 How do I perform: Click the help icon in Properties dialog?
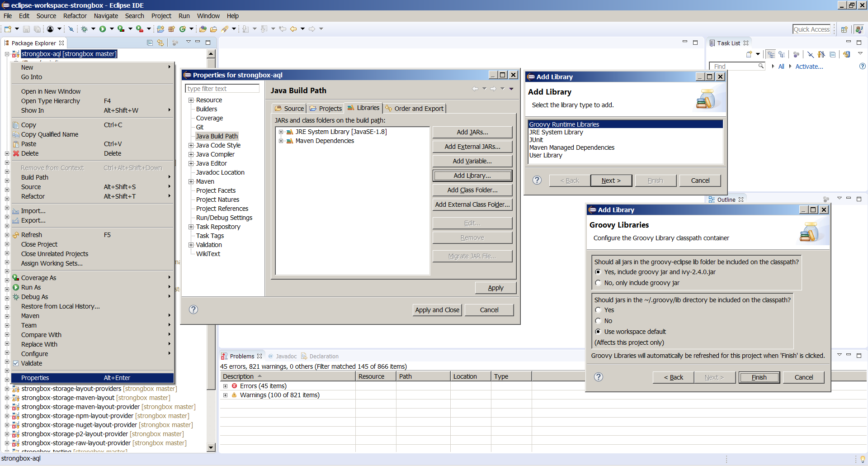193,309
